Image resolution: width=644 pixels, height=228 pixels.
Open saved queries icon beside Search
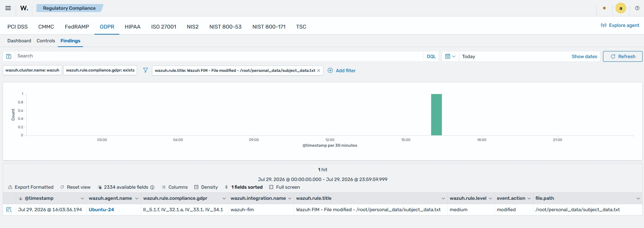[x=9, y=56]
